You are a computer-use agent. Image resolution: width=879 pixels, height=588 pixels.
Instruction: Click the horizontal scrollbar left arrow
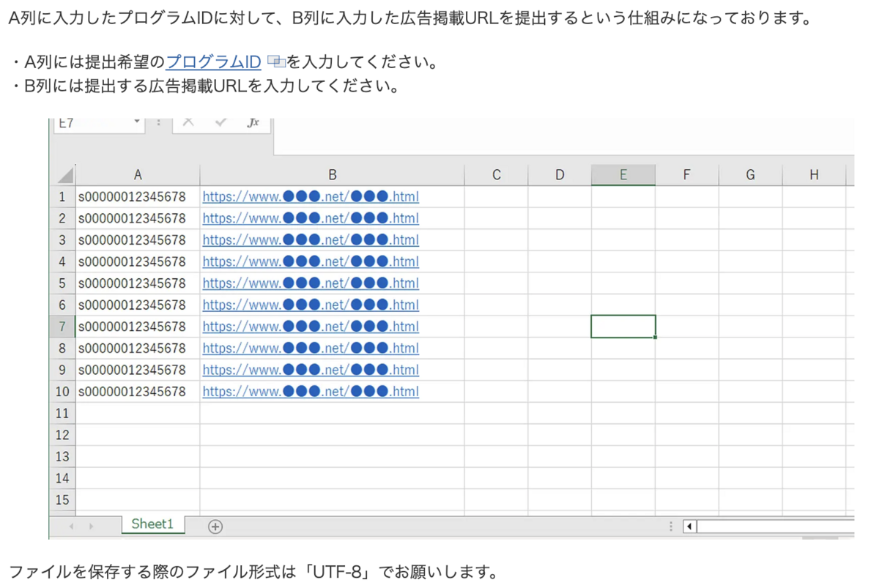click(x=689, y=526)
